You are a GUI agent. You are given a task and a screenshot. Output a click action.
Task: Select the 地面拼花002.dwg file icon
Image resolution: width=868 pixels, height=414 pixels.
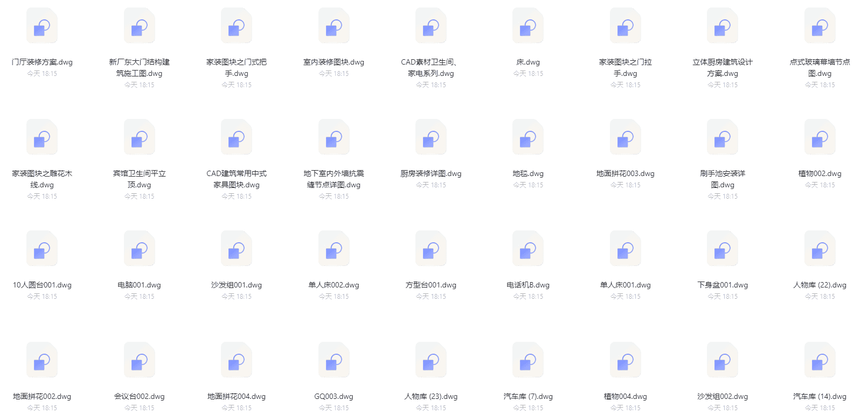click(42, 360)
